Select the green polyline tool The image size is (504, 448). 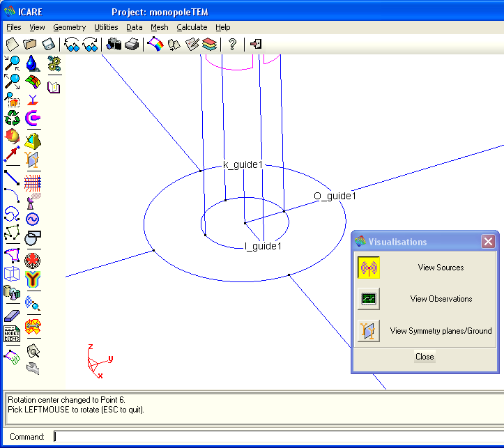12,232
